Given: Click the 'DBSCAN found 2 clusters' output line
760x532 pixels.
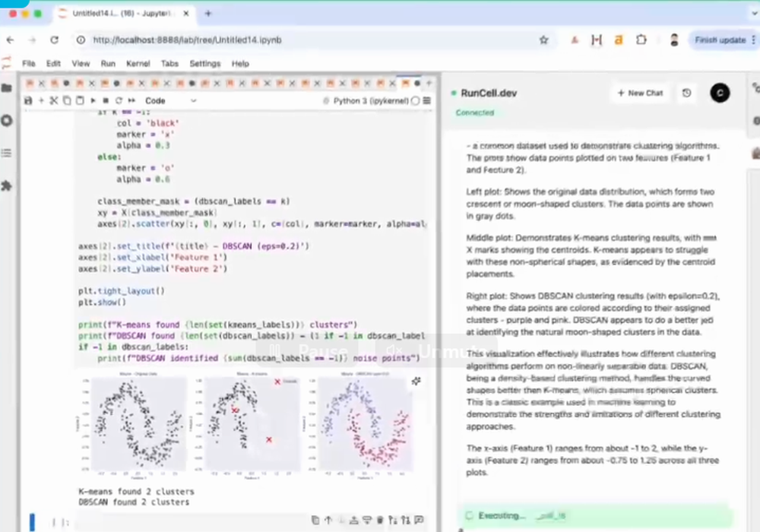Looking at the screenshot, I should [x=134, y=502].
